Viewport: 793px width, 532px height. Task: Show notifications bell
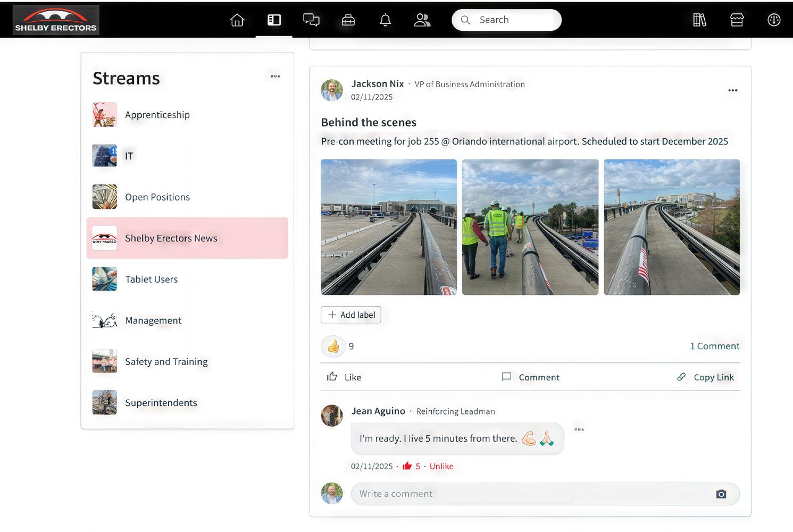pyautogui.click(x=386, y=20)
